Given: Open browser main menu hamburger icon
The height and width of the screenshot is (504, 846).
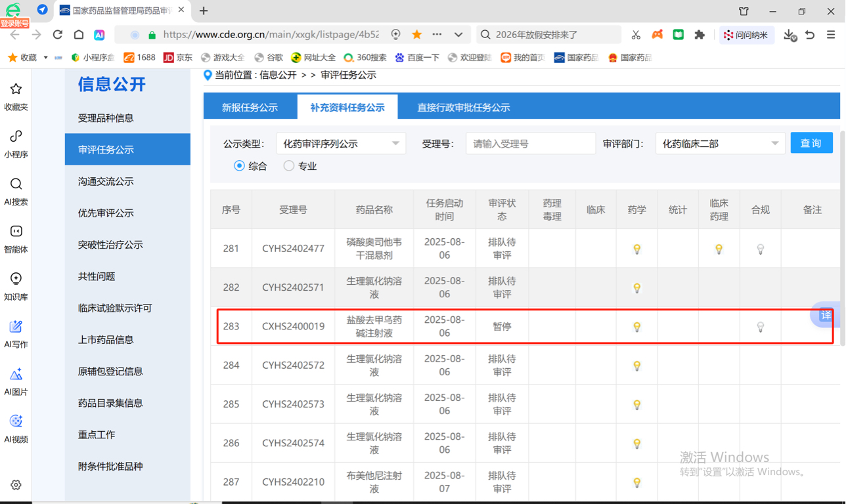Looking at the screenshot, I should pyautogui.click(x=831, y=35).
